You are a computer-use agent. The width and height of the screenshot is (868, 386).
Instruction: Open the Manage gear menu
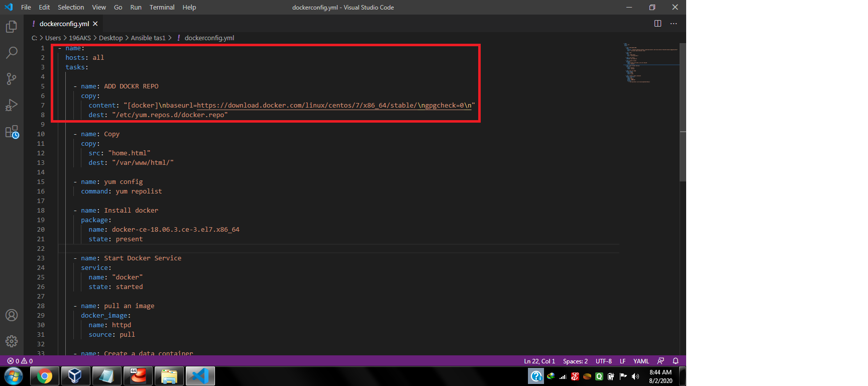click(x=12, y=341)
